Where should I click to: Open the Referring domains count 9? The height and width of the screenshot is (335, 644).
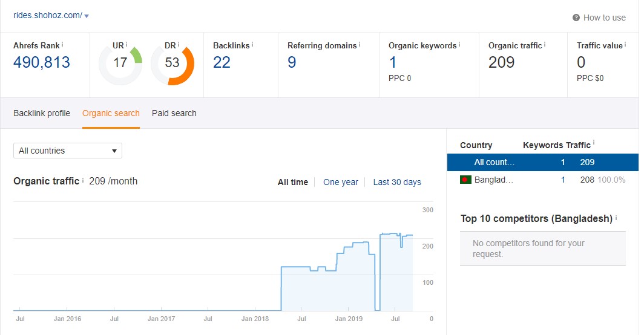(x=292, y=62)
